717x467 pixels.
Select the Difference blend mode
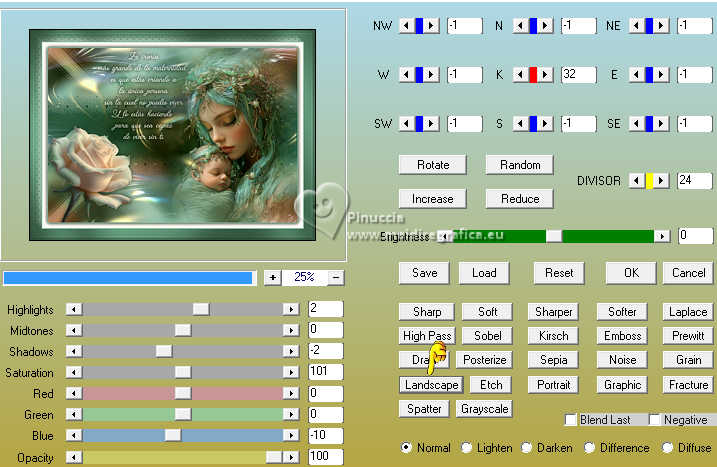coord(589,448)
